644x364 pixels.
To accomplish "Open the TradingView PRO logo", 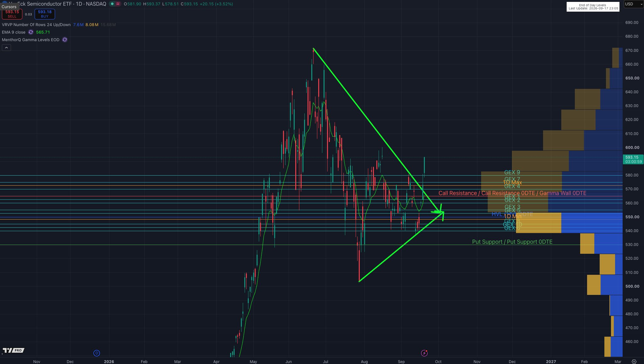I will point(13,350).
